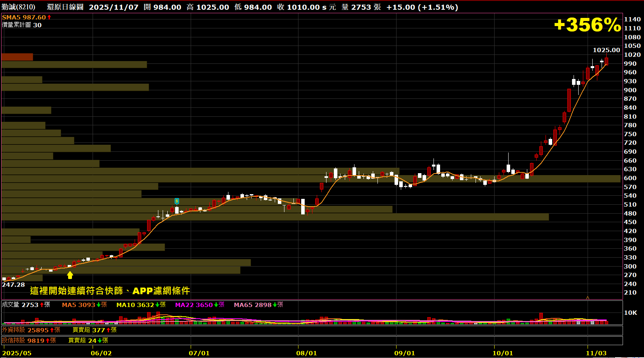Select the 價量累計圖 30 indicator label

click(x=22, y=25)
